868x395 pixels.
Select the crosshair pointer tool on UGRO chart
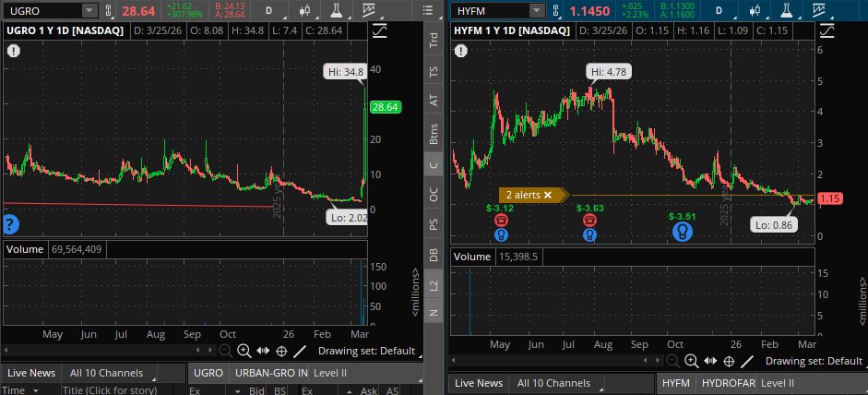click(281, 350)
